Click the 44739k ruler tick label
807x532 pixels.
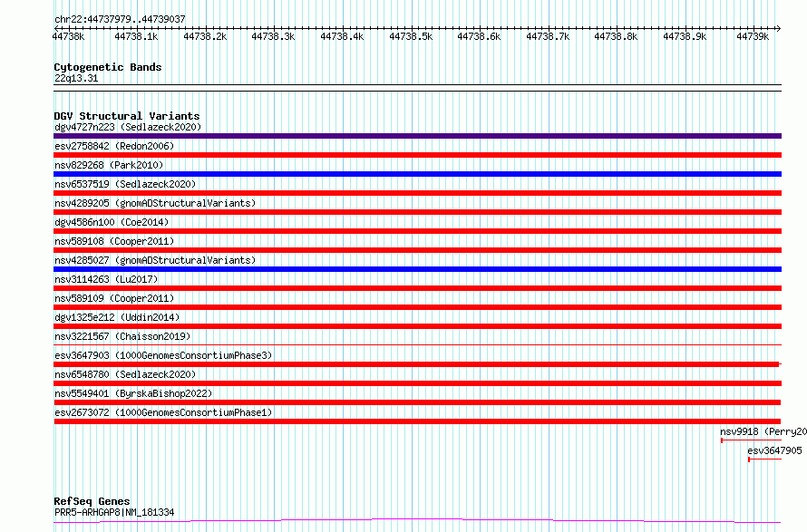pos(753,36)
